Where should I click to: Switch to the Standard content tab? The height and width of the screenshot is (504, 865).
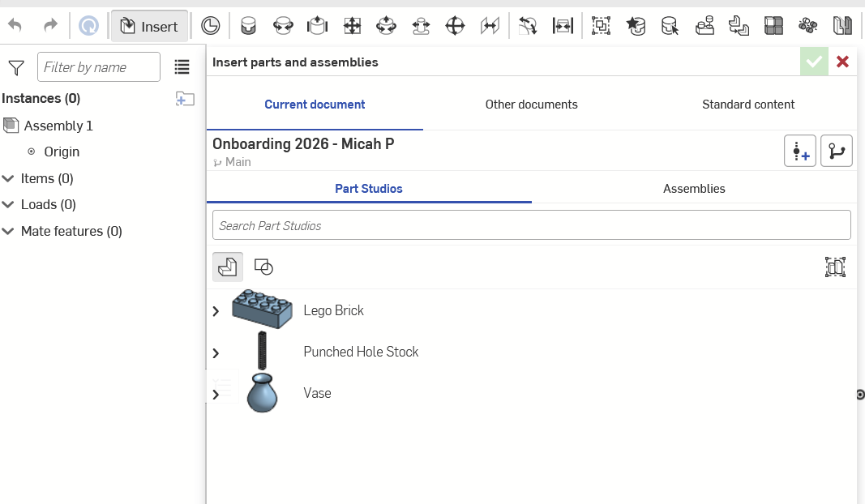coord(748,105)
